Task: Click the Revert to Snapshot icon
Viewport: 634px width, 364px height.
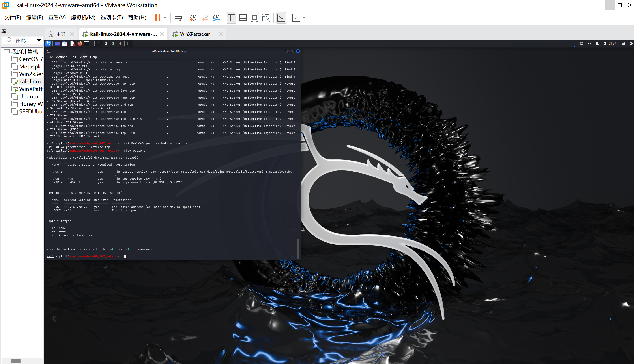Action: click(205, 17)
